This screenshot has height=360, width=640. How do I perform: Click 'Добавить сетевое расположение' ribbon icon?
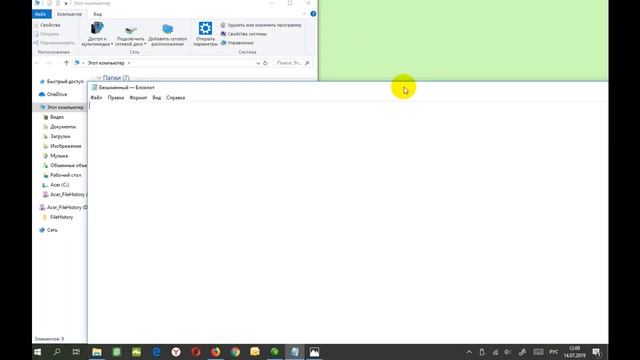[x=167, y=34]
